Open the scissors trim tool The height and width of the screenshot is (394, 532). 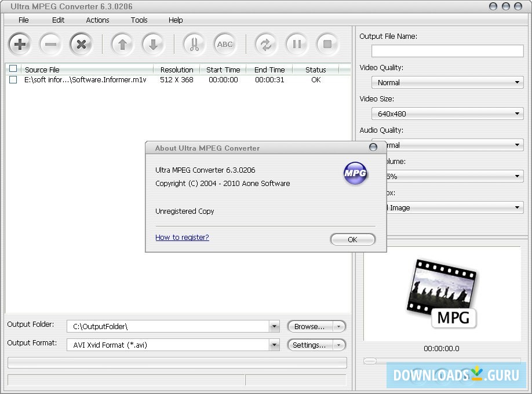pyautogui.click(x=194, y=44)
